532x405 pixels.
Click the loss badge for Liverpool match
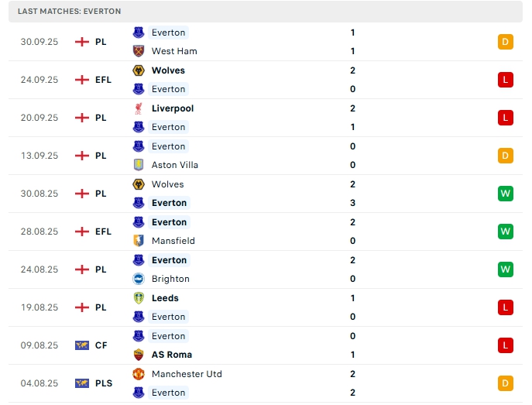point(506,118)
